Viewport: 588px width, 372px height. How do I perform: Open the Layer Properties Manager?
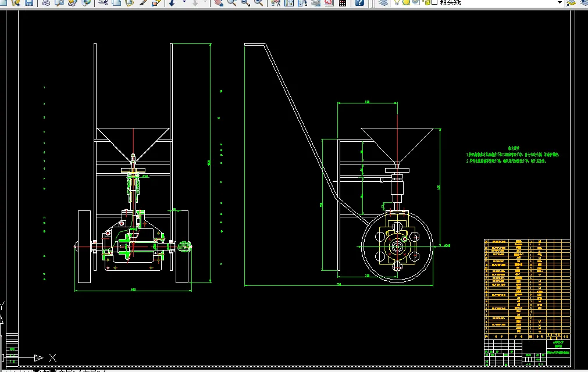[x=383, y=2]
